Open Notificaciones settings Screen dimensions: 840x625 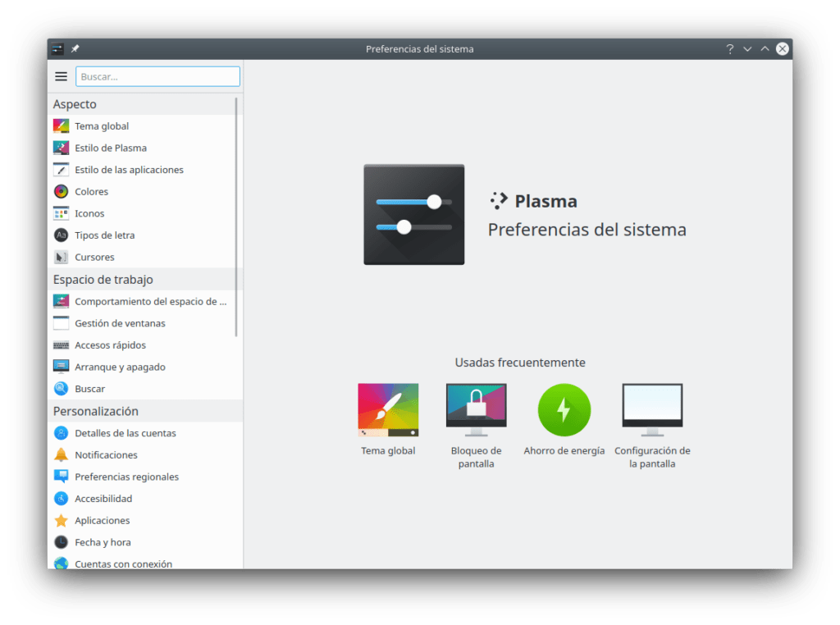point(106,455)
